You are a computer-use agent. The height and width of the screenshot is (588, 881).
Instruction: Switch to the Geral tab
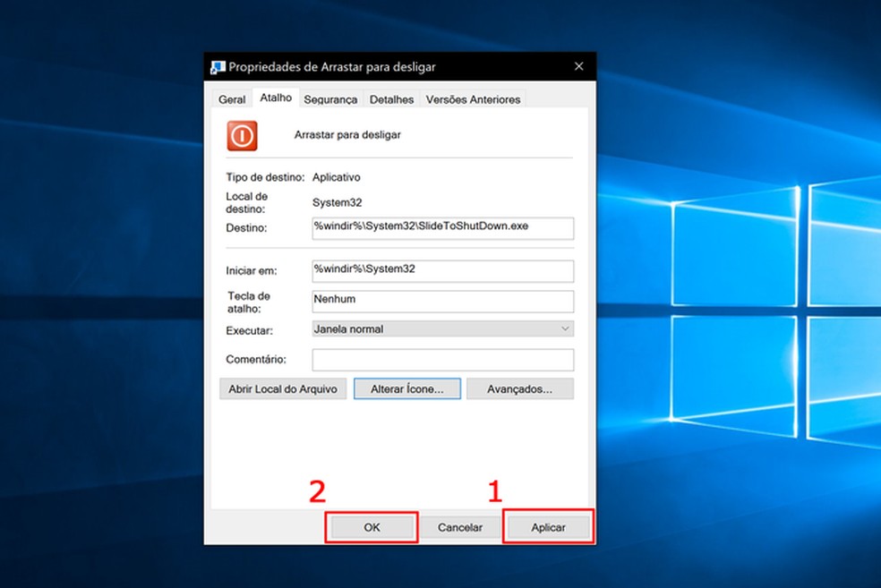231,98
